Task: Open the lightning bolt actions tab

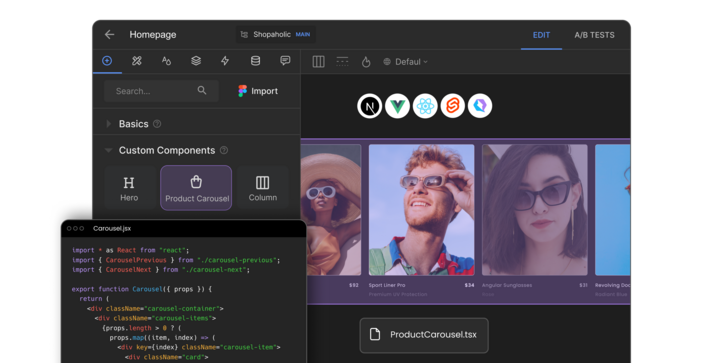Action: tap(225, 61)
